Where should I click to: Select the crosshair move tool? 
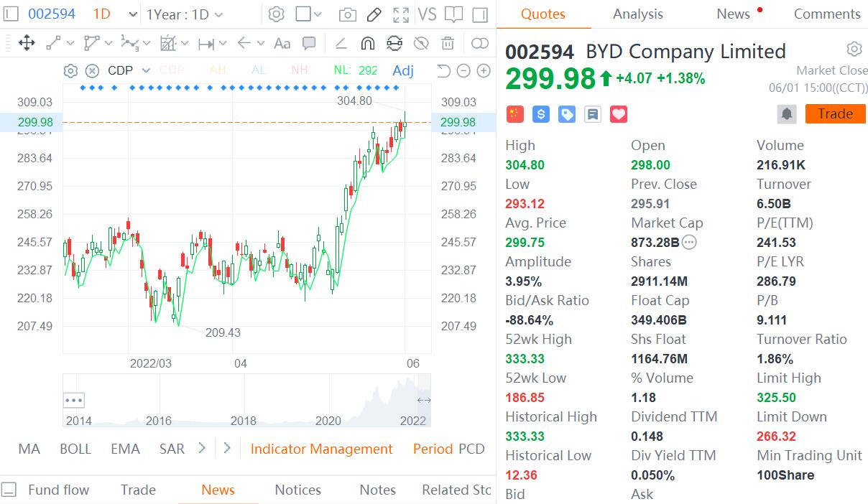tap(27, 44)
